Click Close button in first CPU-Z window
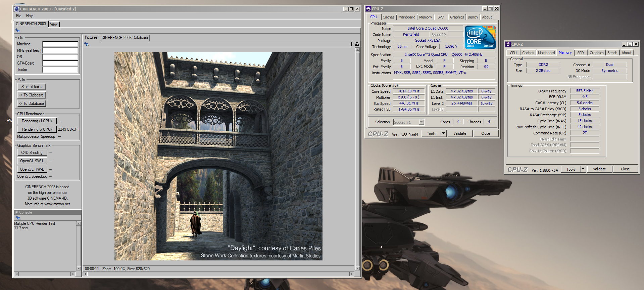Image resolution: width=644 pixels, height=290 pixels. click(486, 133)
